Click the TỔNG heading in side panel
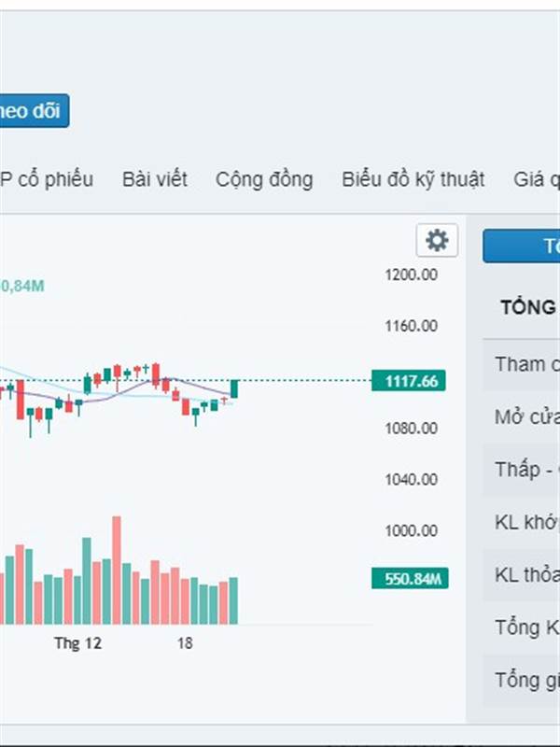Image resolution: width=560 pixels, height=747 pixels. (527, 307)
